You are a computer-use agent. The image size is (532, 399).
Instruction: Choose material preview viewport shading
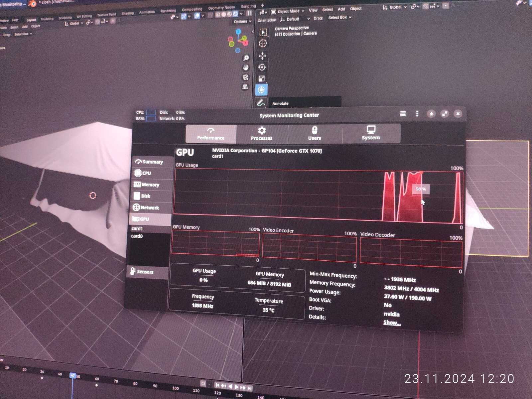coord(229,14)
